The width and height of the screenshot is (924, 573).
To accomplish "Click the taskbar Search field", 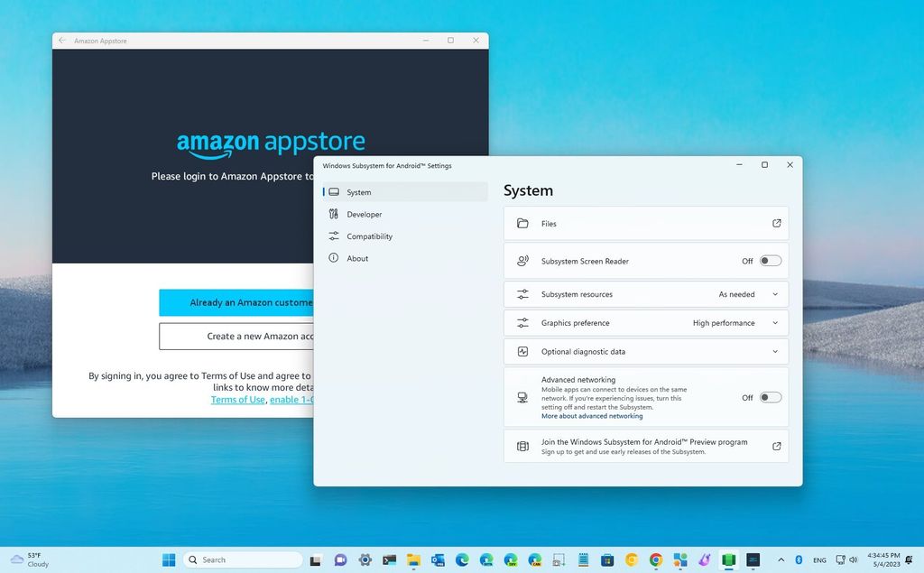I will click(x=244, y=559).
